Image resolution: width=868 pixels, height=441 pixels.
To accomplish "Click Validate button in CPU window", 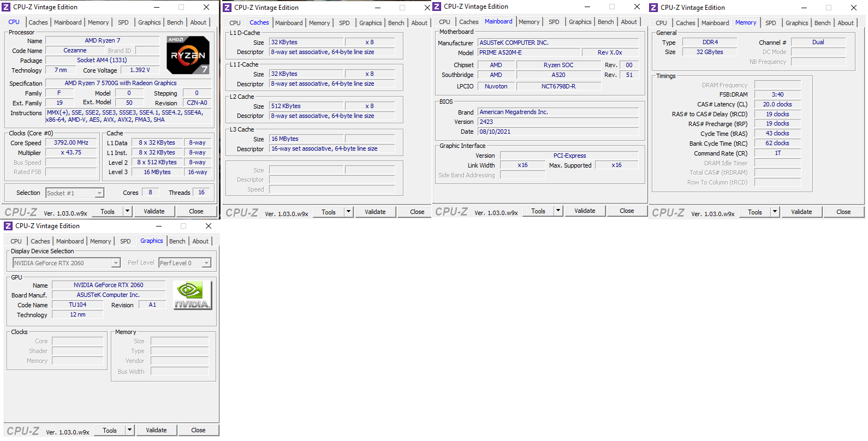I will point(154,211).
